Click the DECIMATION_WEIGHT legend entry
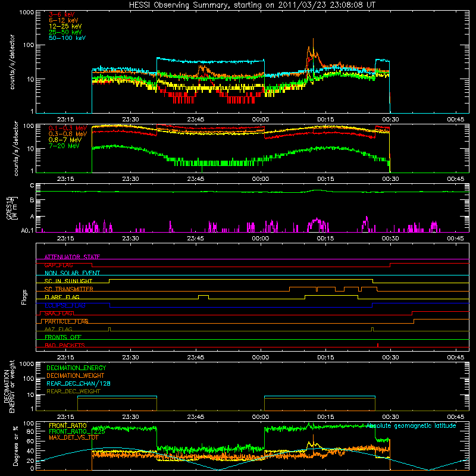This screenshot has width=476, height=476. (76, 375)
